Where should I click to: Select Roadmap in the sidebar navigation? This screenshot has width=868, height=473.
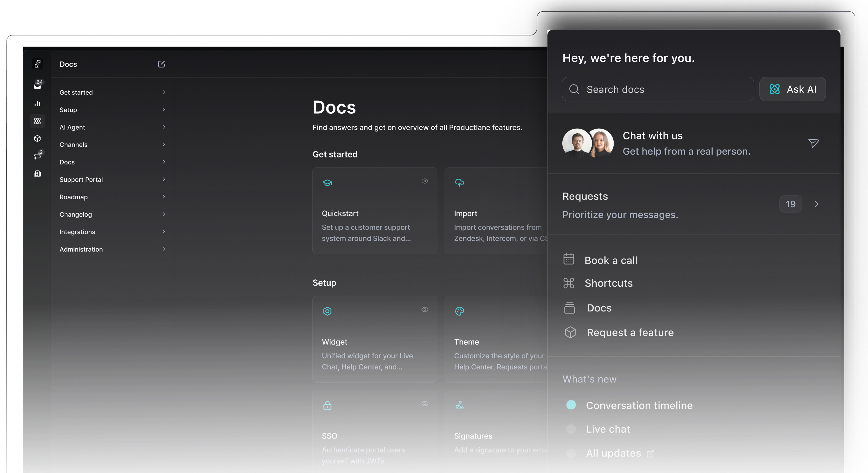[x=74, y=197]
